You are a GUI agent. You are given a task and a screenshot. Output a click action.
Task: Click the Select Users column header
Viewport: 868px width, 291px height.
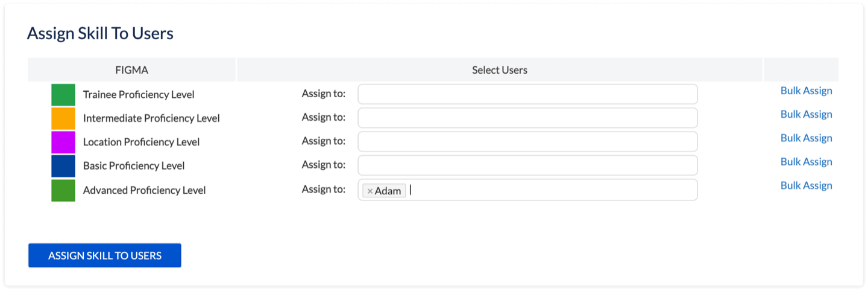point(500,70)
